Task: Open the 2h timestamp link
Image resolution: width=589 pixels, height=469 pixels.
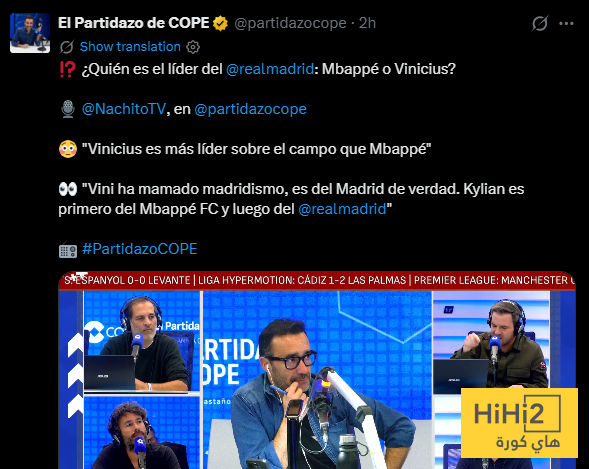Action: pos(367,23)
